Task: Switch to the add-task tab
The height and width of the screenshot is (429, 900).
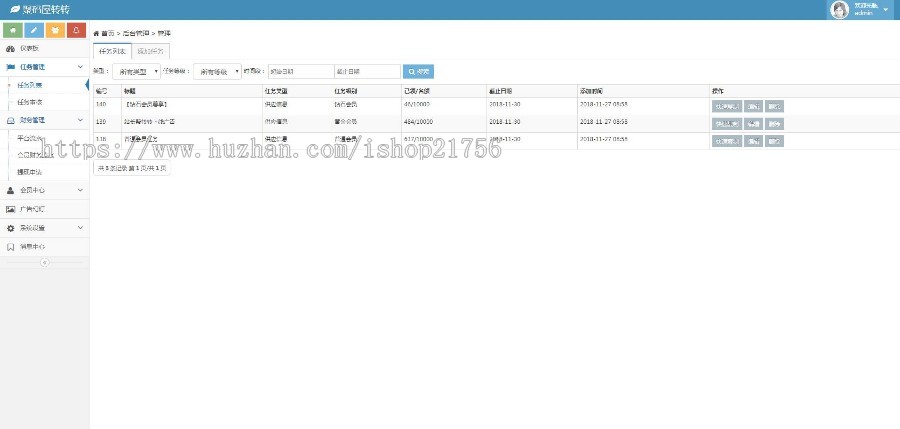Action: (x=150, y=51)
